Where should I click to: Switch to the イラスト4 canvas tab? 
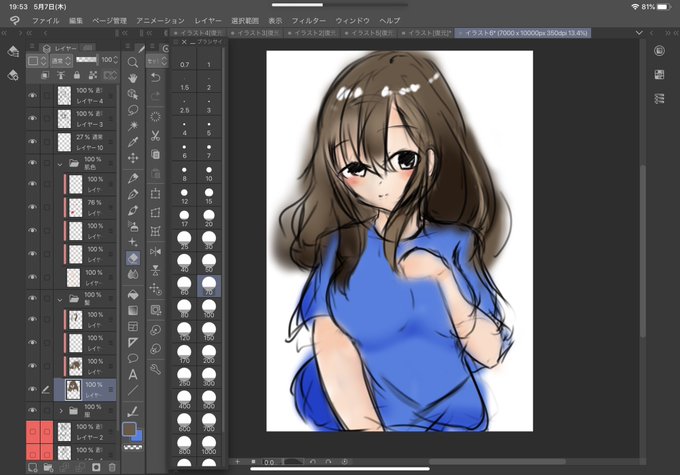tap(199, 33)
